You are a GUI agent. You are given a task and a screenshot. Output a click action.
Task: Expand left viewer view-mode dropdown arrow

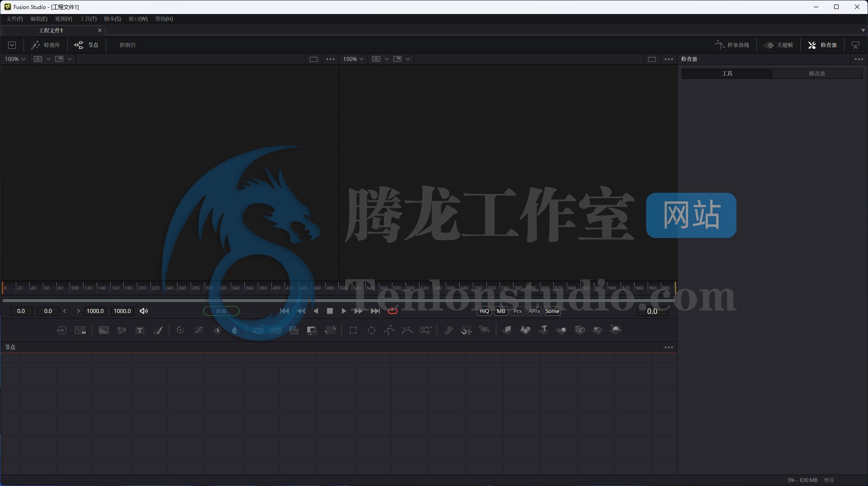(70, 59)
